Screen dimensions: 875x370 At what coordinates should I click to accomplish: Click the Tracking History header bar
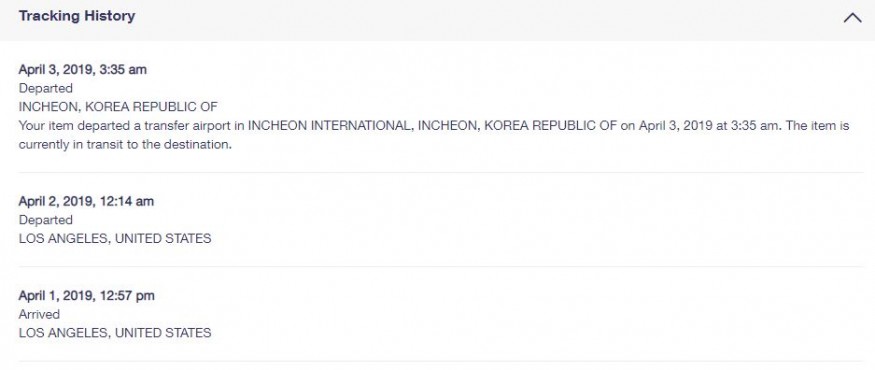pos(438,20)
